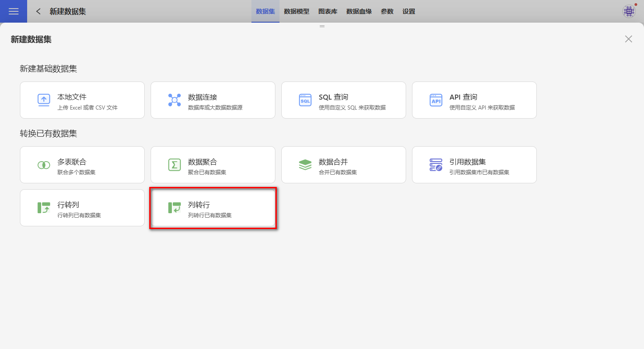Select the SQL query icon
This screenshot has height=349, width=644.
[x=305, y=100]
